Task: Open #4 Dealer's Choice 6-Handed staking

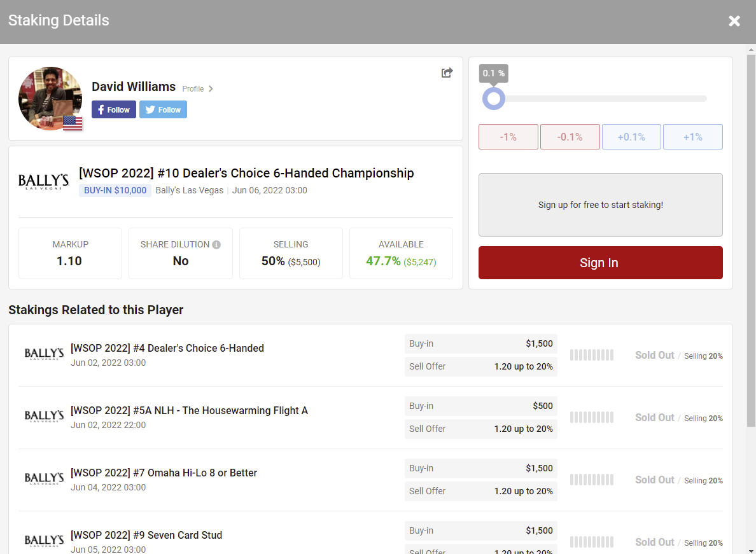Action: (x=167, y=348)
